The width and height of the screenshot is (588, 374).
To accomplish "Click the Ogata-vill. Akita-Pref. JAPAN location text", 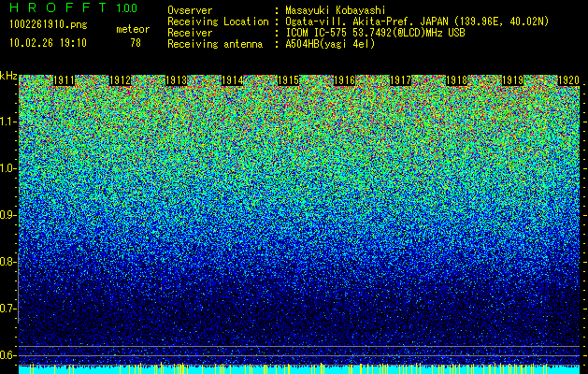I will [x=417, y=22].
